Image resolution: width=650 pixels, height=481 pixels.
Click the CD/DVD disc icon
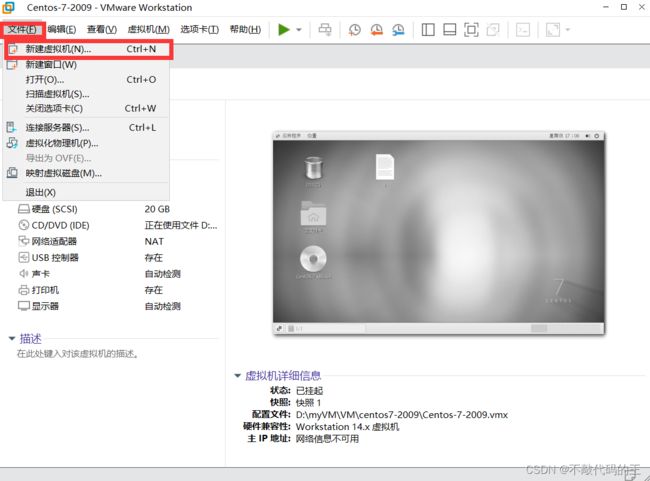click(x=24, y=225)
